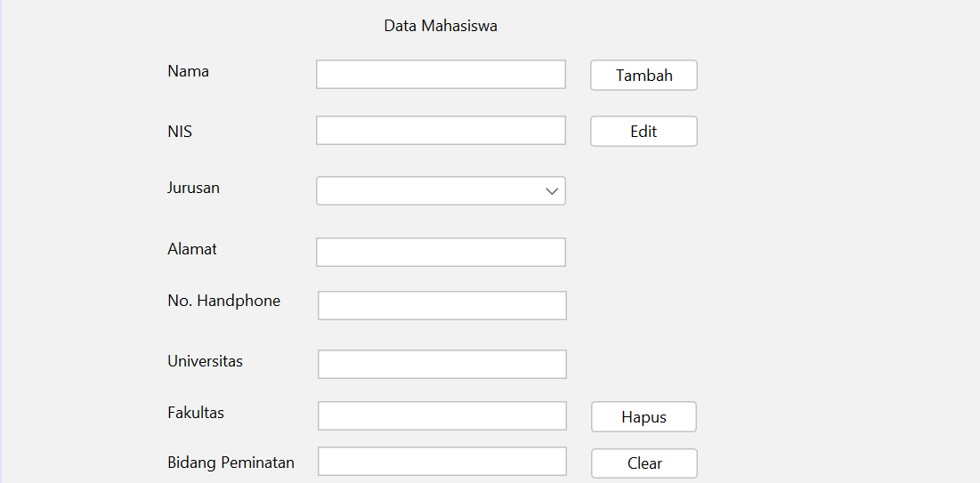Viewport: 980px width, 483px height.
Task: Click the NIS label text
Action: (180, 132)
